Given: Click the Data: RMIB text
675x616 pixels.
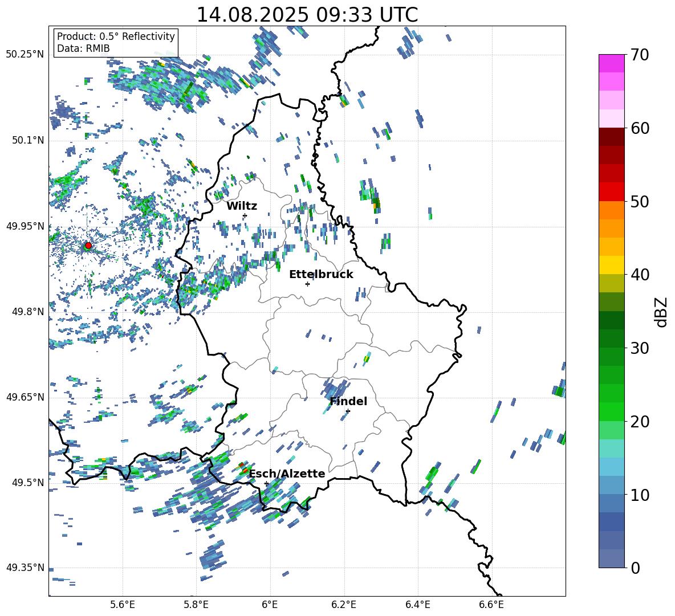Looking at the screenshot, I should 83,48.
